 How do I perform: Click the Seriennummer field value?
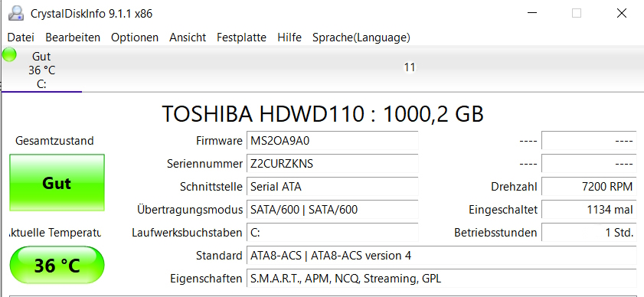[x=332, y=164]
